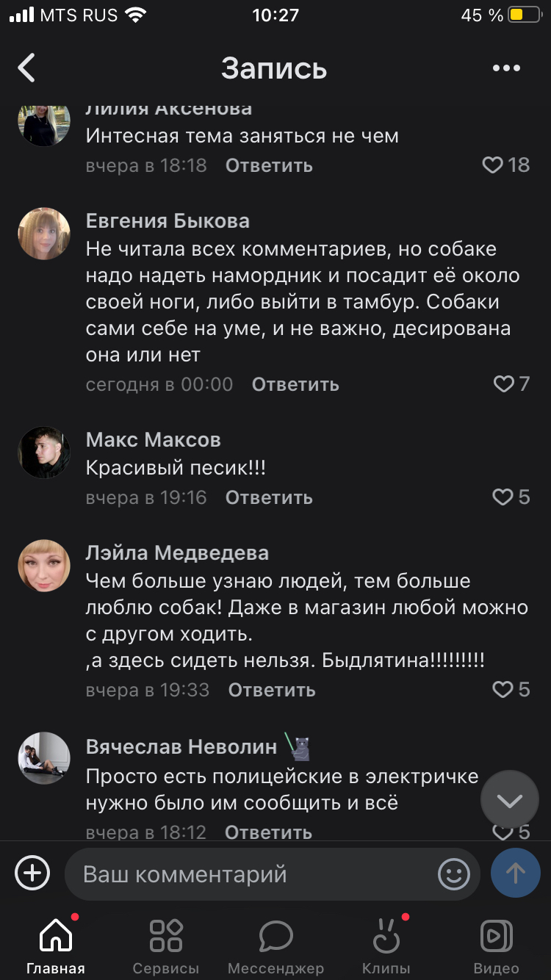Reply to Евгения Быкова's comment
The image size is (551, 980).
click(295, 384)
